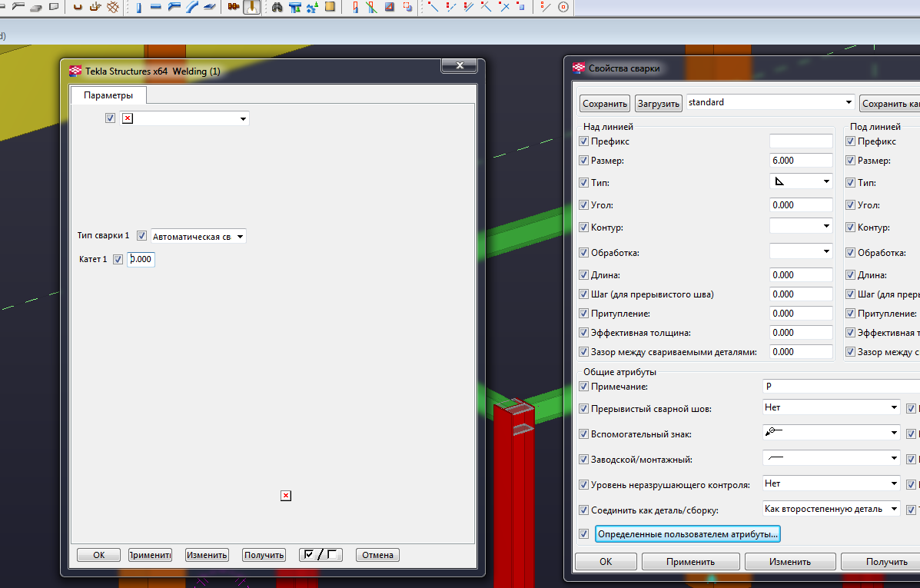Select the blue diagonal construction line tool
Viewport: 920px width, 588px height.
tap(433, 7)
